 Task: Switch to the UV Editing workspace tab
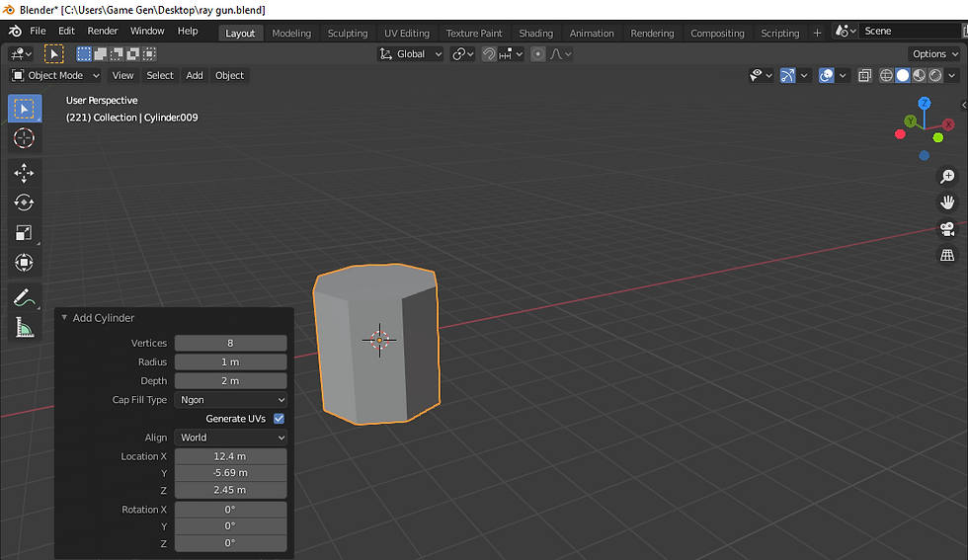click(407, 34)
